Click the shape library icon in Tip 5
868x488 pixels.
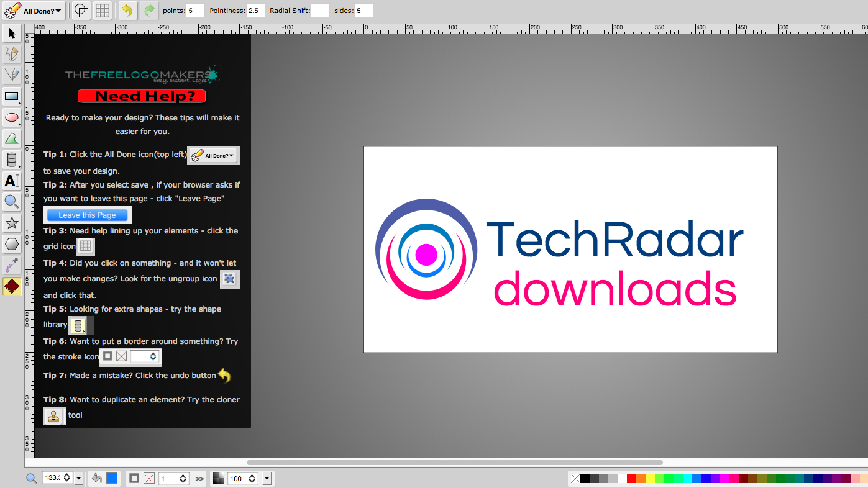pyautogui.click(x=78, y=325)
